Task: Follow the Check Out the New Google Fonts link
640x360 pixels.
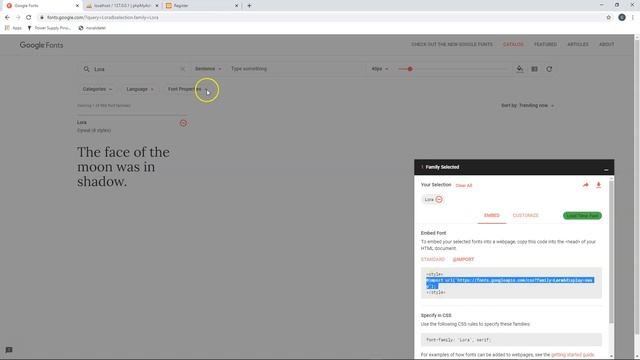Action: [x=452, y=44]
